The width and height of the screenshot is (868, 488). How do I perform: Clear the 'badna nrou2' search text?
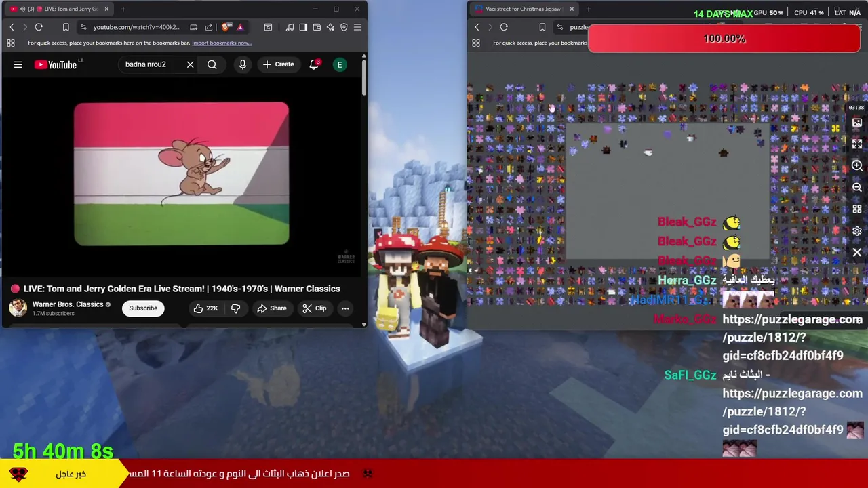pos(191,64)
